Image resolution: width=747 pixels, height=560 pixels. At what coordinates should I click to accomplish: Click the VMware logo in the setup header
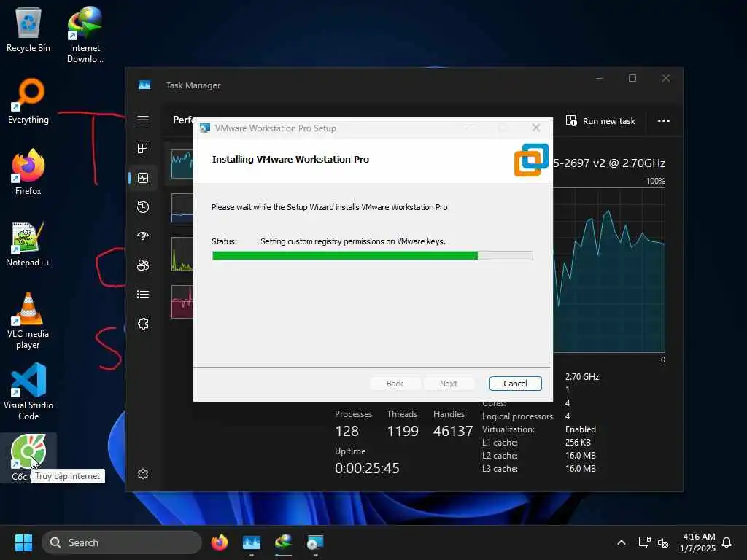click(531, 160)
